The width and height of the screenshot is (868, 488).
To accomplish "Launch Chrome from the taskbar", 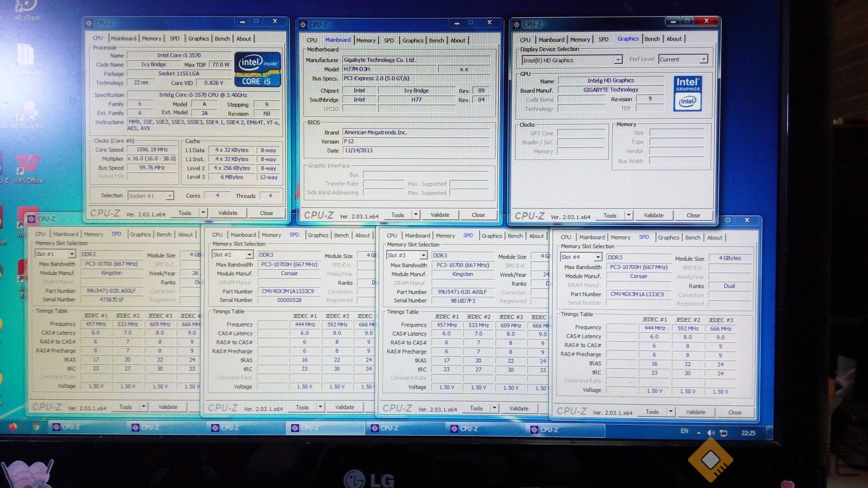I will click(x=36, y=427).
